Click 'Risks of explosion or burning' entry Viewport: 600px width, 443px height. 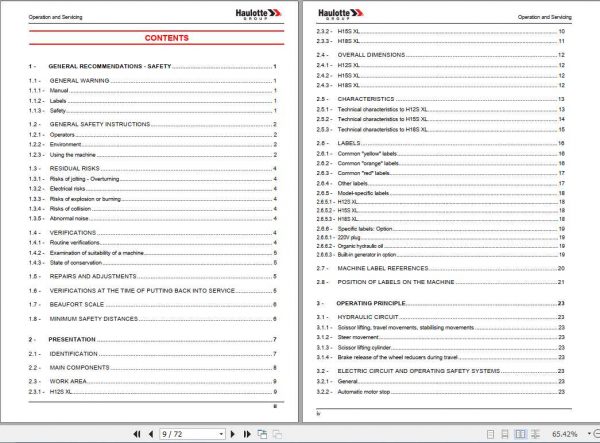(x=85, y=199)
